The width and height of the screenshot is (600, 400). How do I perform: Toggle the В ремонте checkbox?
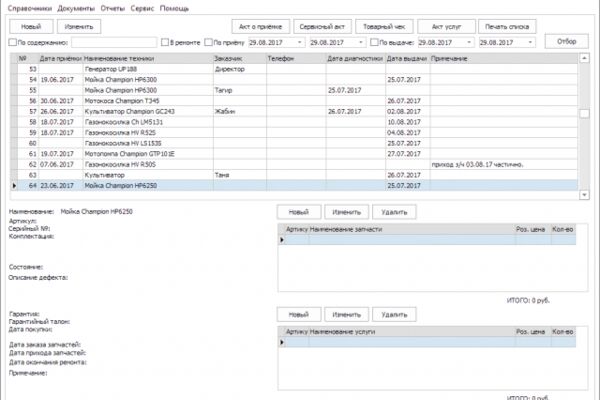(x=165, y=42)
